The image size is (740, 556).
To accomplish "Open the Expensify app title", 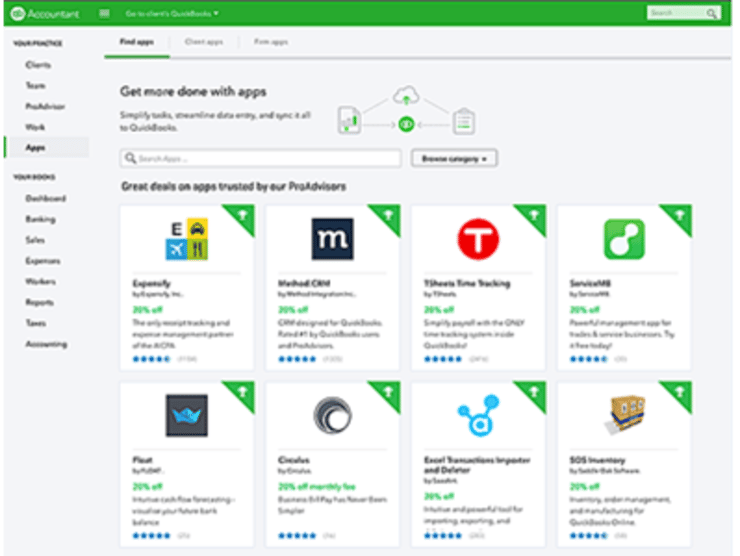I will (151, 283).
